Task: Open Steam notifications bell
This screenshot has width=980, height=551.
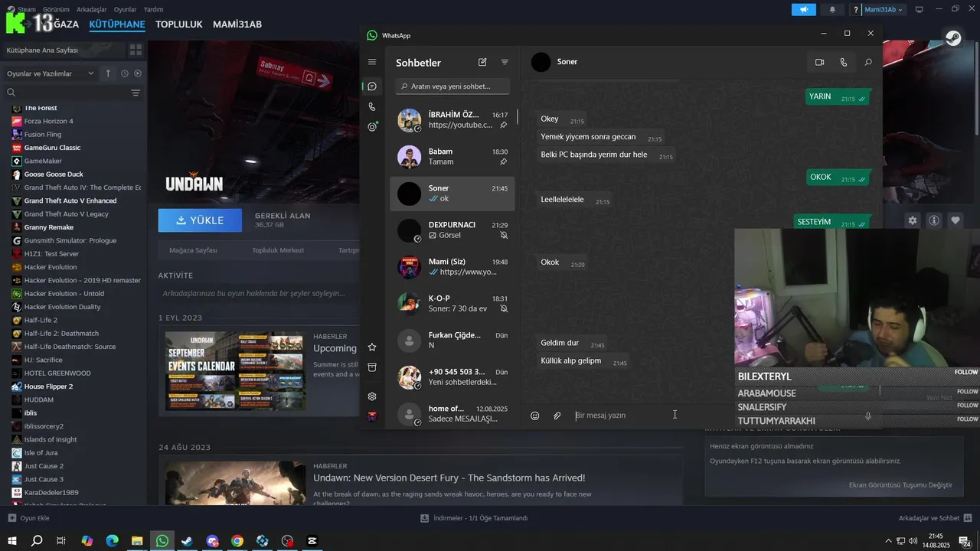Action: point(832,10)
